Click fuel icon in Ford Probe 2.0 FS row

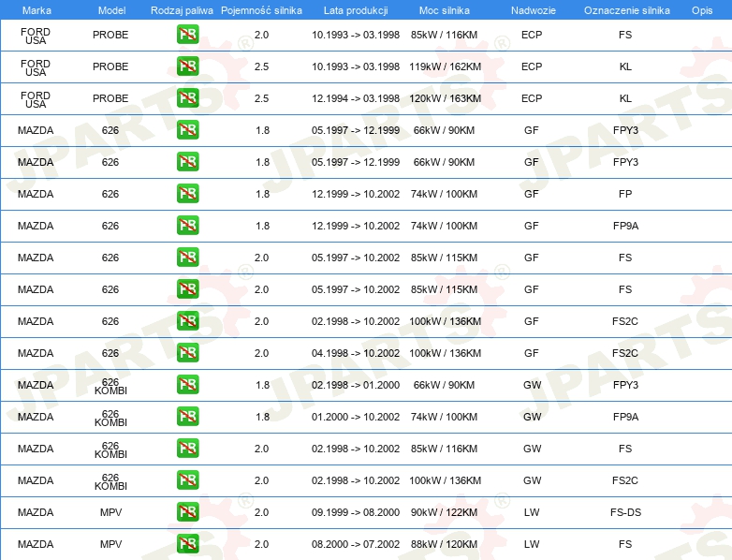point(187,35)
